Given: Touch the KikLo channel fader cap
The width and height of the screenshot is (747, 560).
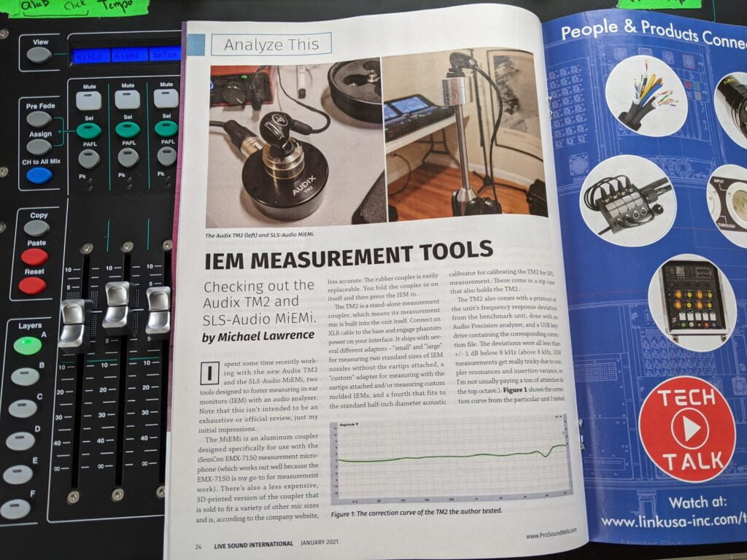Looking at the screenshot, I should [x=75, y=325].
